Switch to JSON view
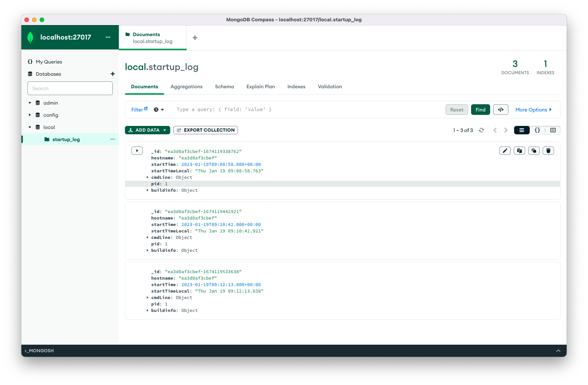The height and width of the screenshot is (385, 588). click(537, 130)
